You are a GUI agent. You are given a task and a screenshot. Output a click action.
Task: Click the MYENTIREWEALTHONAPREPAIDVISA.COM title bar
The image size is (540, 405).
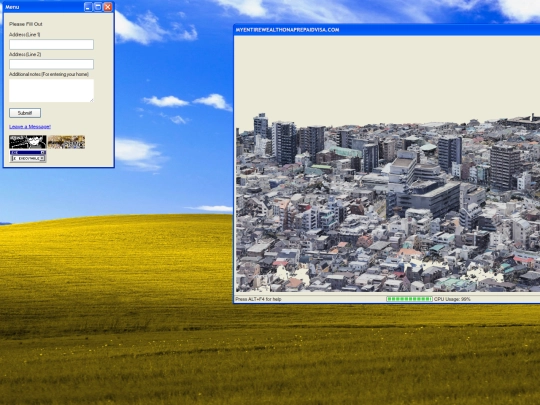387,30
